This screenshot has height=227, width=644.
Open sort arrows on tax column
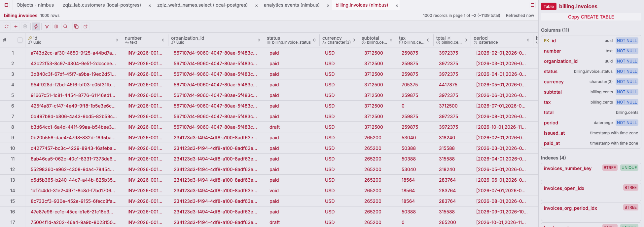click(x=428, y=40)
